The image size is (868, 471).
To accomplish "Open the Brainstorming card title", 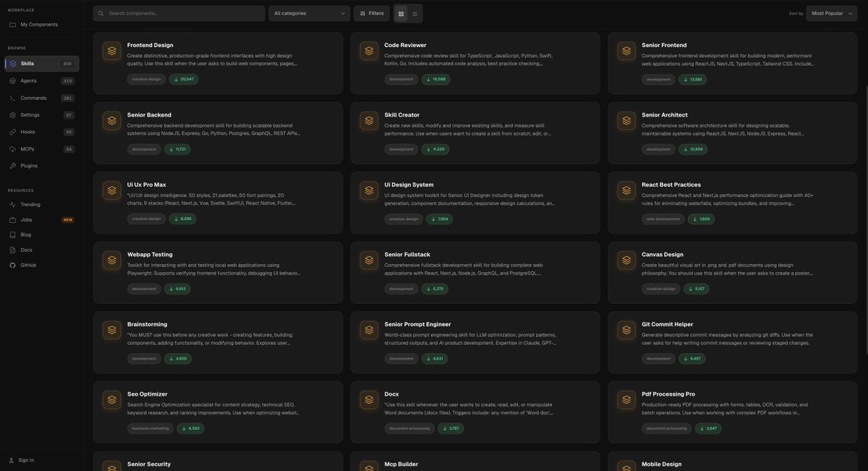I will pos(148,324).
